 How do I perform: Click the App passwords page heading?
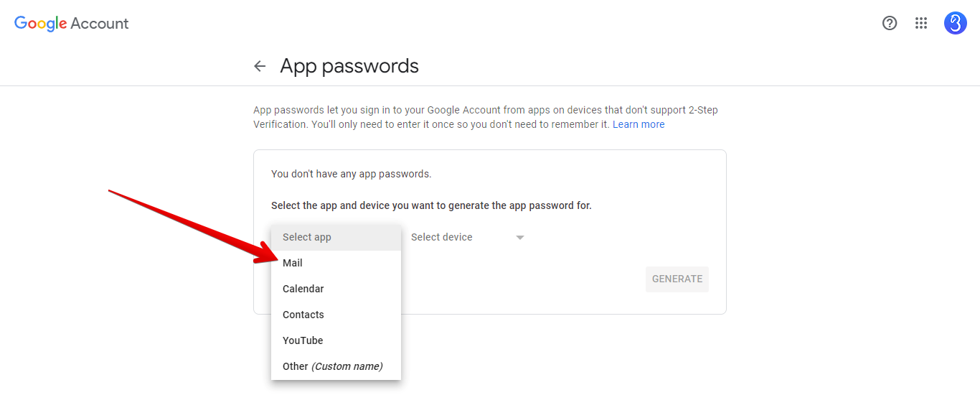tap(349, 66)
